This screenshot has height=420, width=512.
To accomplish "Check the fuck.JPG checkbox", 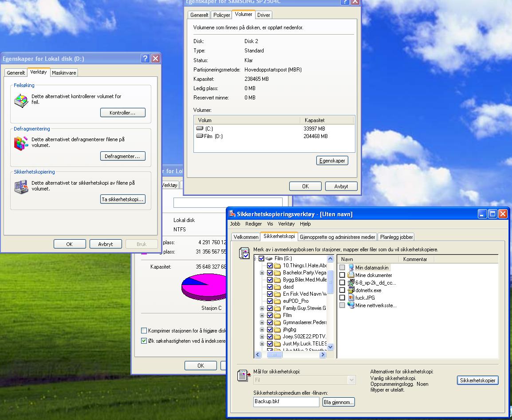I will point(342,297).
